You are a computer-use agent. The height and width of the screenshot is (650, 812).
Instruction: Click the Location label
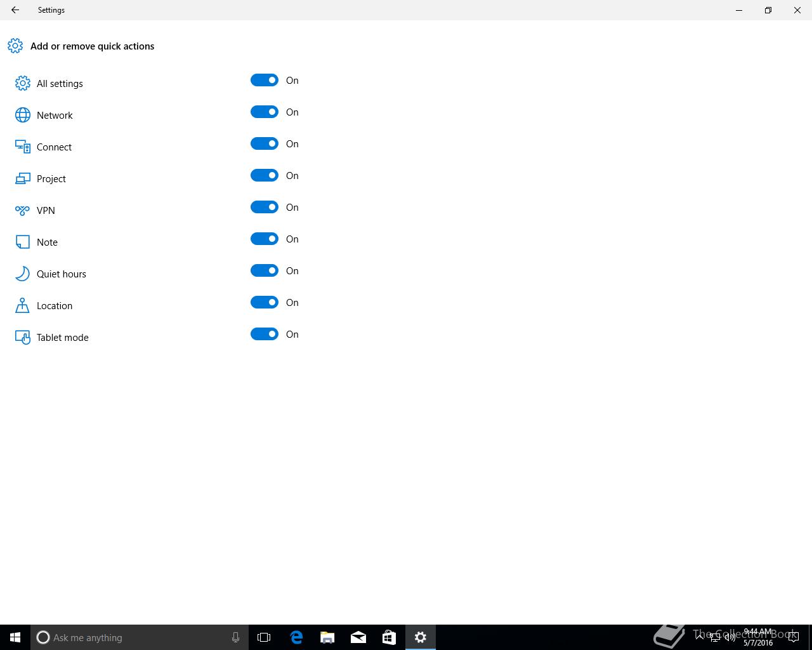[55, 306]
